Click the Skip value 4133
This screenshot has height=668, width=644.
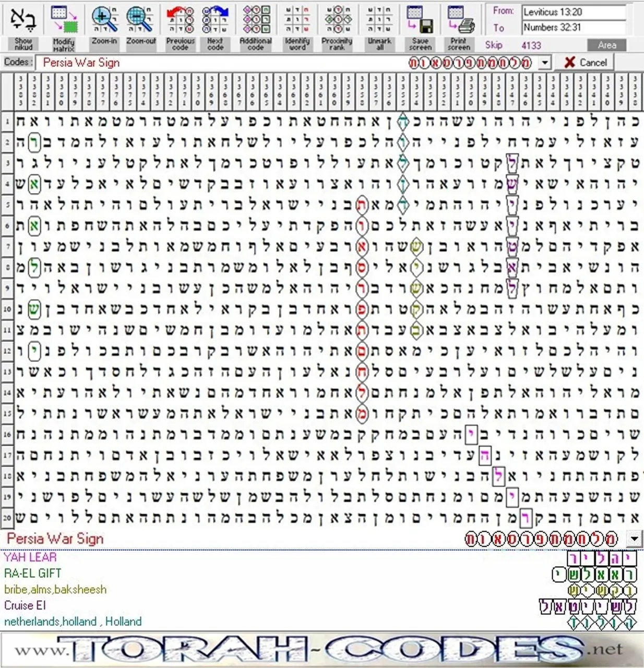click(531, 45)
